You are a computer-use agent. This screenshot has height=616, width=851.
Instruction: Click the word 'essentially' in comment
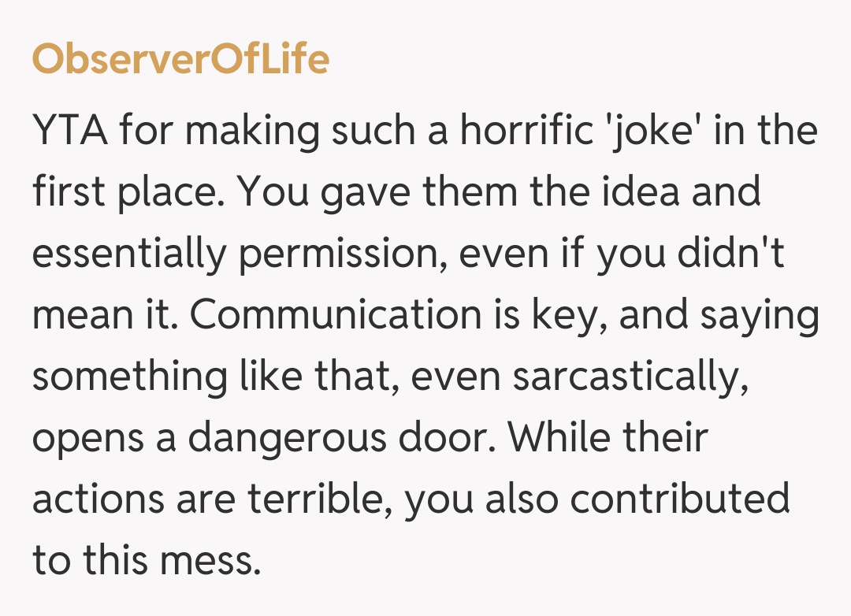(x=126, y=255)
